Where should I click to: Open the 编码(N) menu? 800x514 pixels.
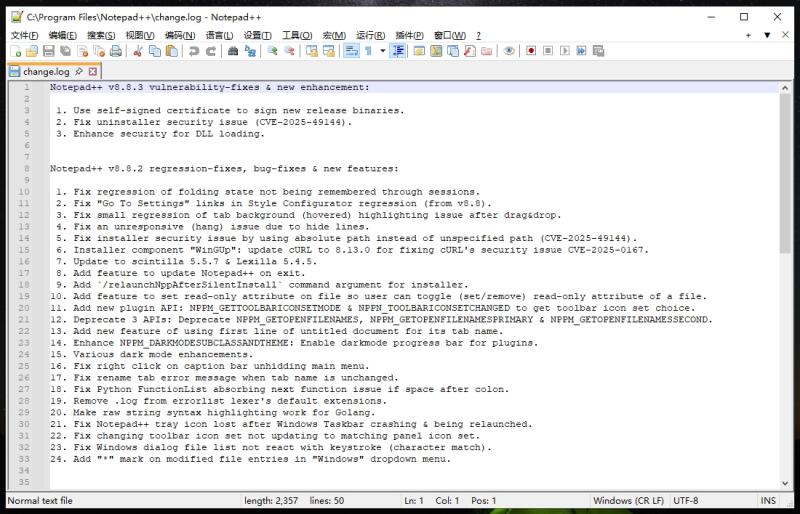click(x=180, y=35)
